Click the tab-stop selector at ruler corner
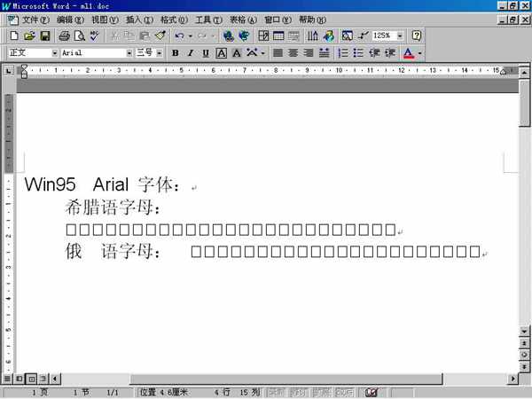 pyautogui.click(x=9, y=71)
